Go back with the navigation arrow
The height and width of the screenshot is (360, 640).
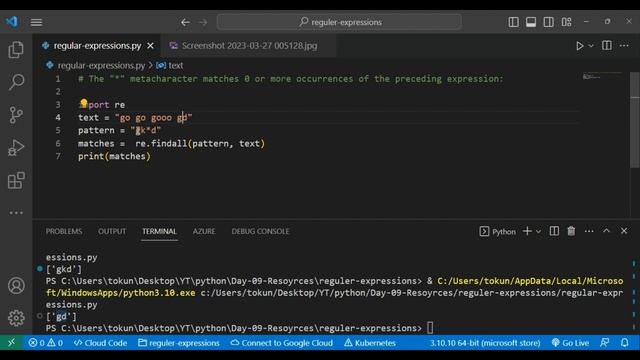[x=185, y=22]
